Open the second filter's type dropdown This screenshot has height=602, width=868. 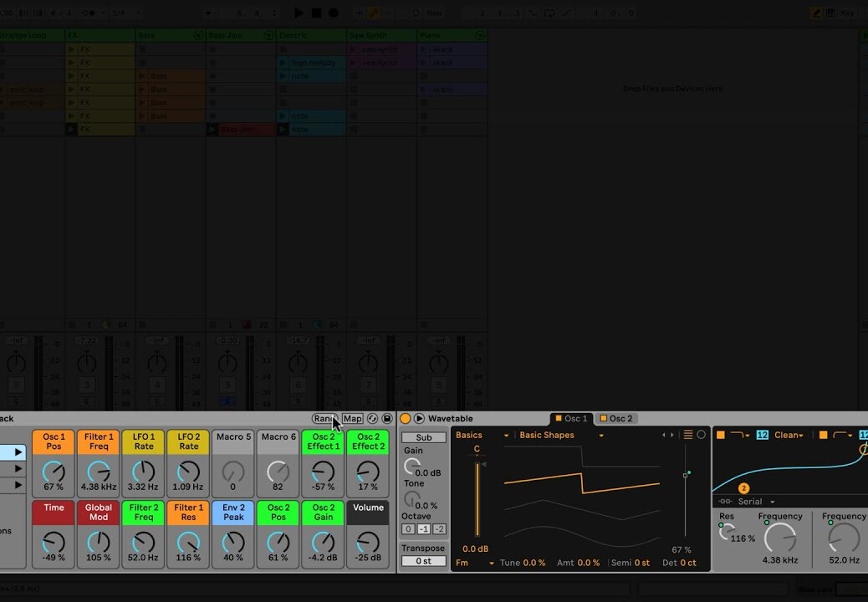coord(843,435)
